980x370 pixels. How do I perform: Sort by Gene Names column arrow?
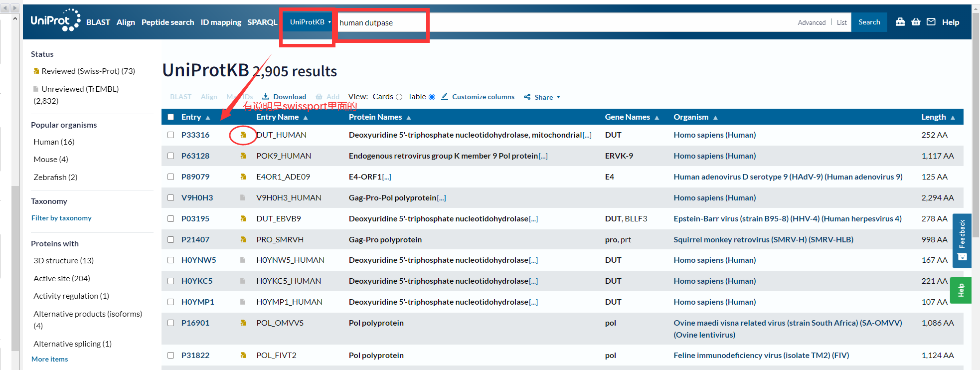coord(657,118)
